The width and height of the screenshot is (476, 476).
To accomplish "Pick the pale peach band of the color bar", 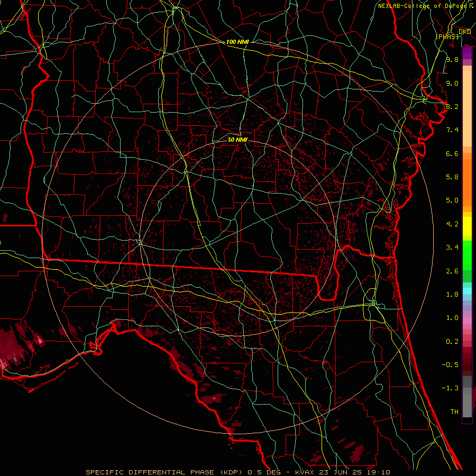I will tap(467, 108).
